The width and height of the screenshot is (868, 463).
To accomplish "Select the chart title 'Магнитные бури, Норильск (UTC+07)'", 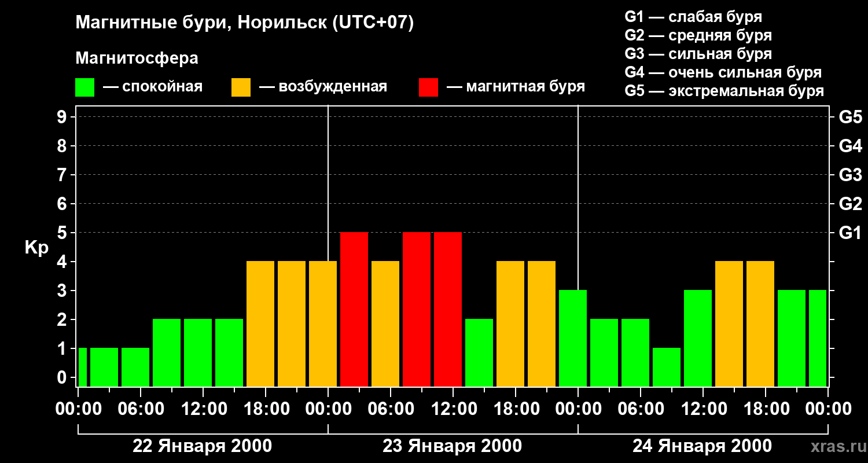I will [245, 23].
